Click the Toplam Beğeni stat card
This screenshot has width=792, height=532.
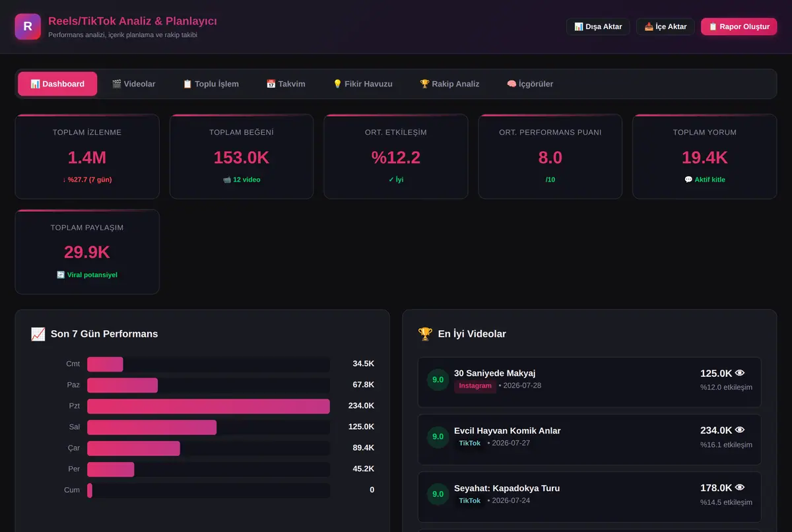(242, 156)
